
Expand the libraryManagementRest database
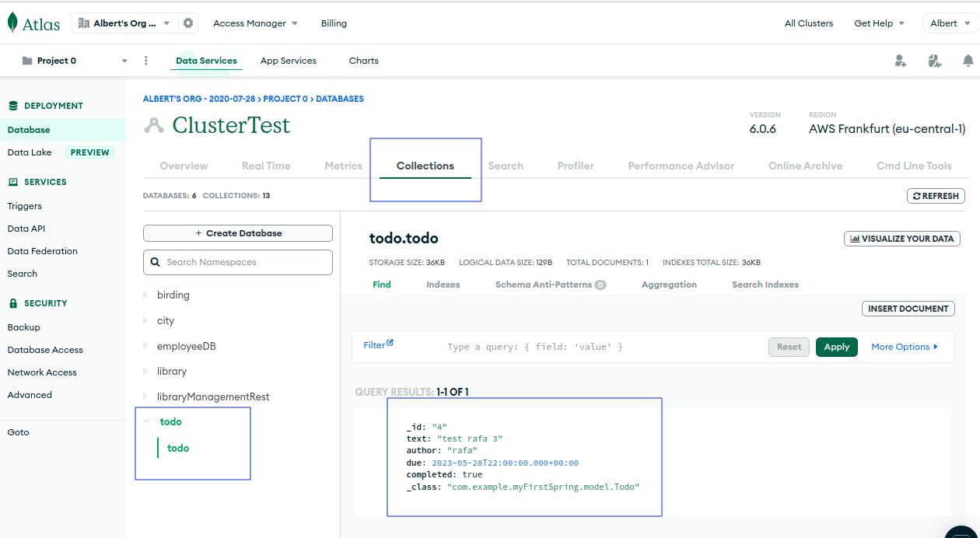145,397
